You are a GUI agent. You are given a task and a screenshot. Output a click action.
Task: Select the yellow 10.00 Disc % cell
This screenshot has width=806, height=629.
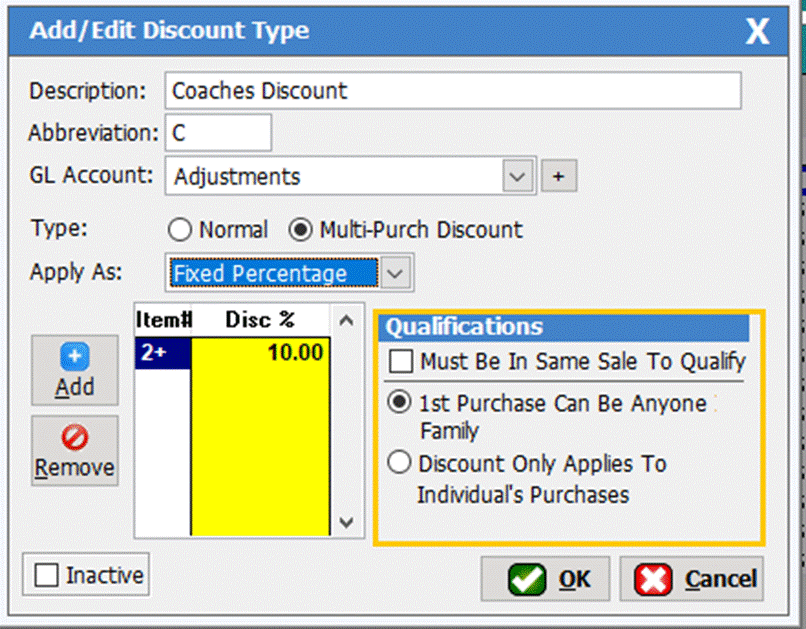pos(260,353)
